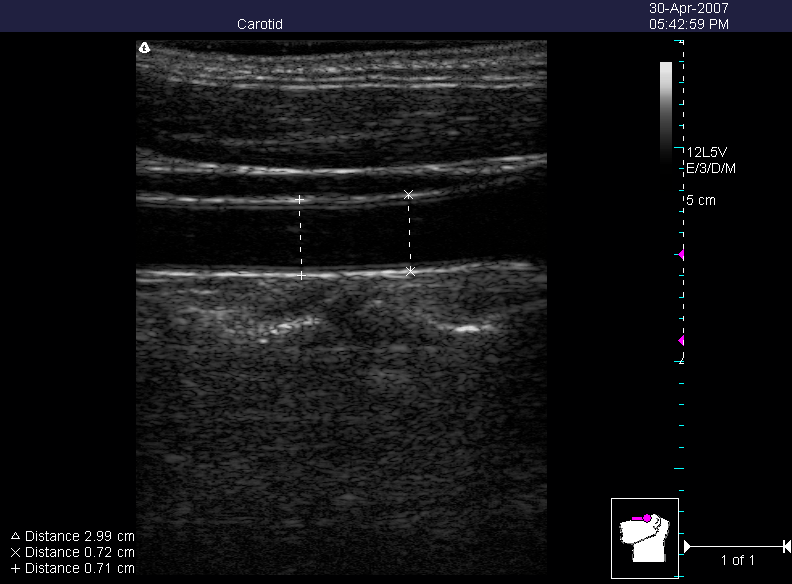Select the triangle Distance 2.99 cm result
792x584 pixels.
click(72, 536)
